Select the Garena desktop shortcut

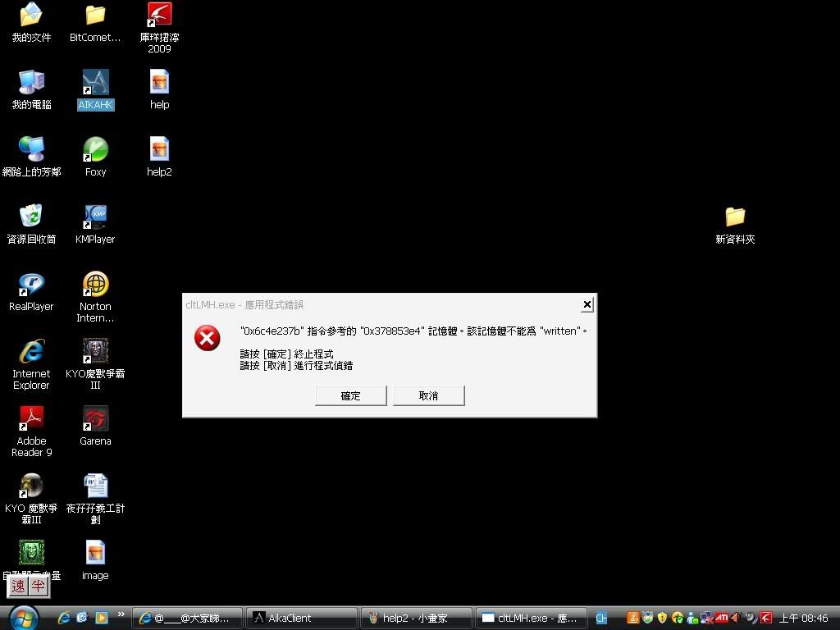96,419
